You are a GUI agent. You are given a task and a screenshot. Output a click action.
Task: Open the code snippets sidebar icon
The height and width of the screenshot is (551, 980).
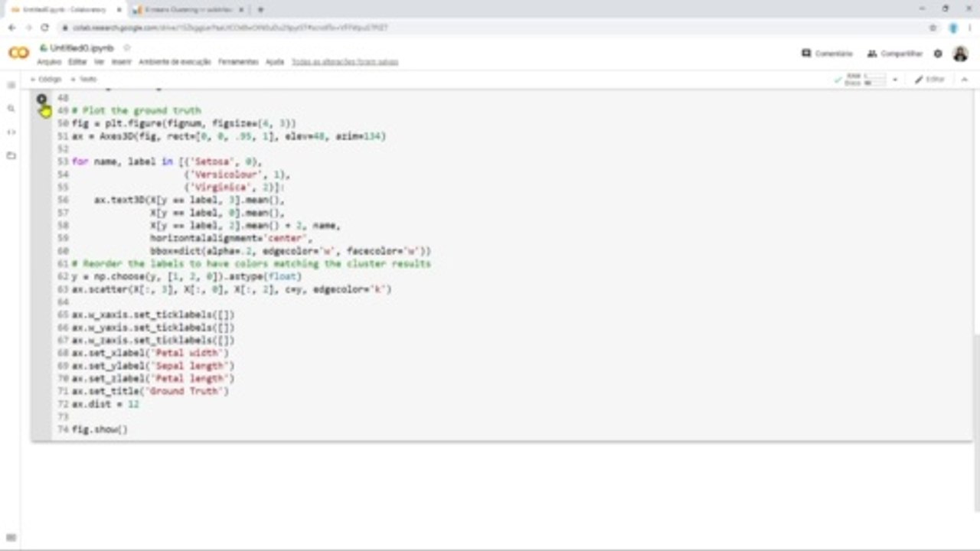[11, 132]
